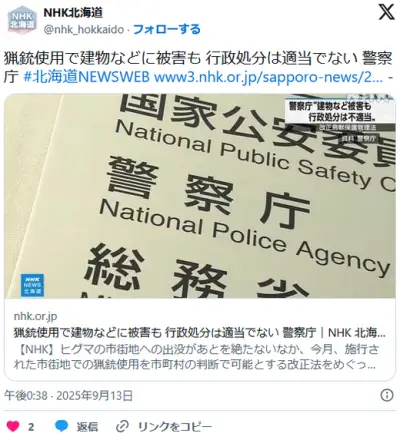Click the NHK NEWS北海道 logo on the image
Image resolution: width=400 pixels, height=433 pixels.
click(x=33, y=285)
